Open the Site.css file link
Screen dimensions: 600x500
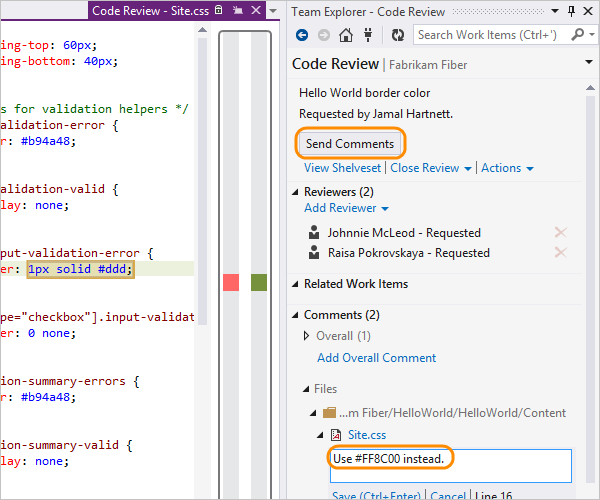[367, 435]
